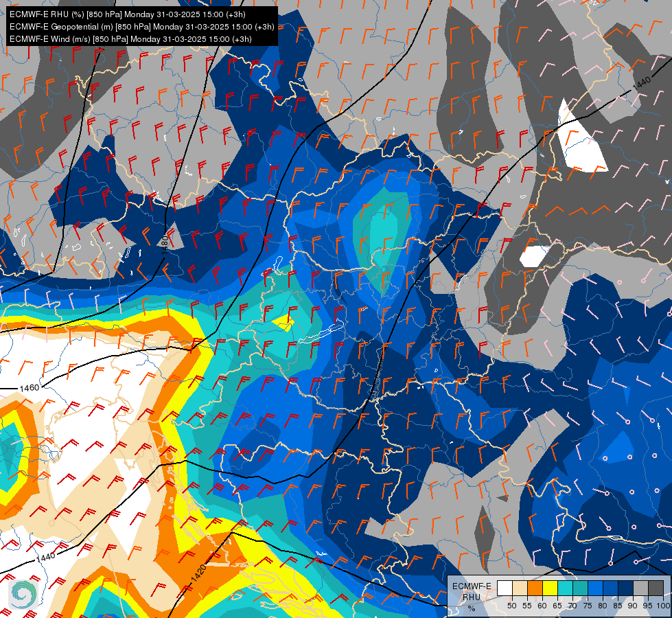Select the white below-50% legend swatch
This screenshot has height=618, width=672.
coord(505,588)
